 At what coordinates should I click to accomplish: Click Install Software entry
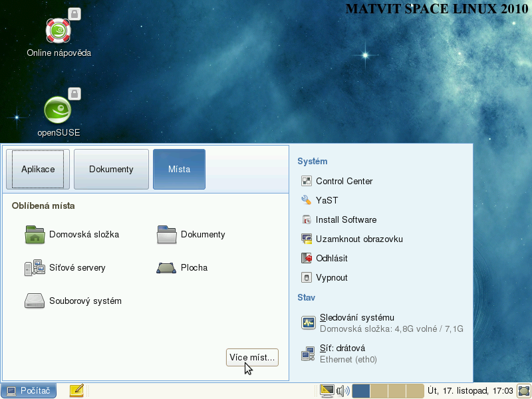[x=345, y=219]
